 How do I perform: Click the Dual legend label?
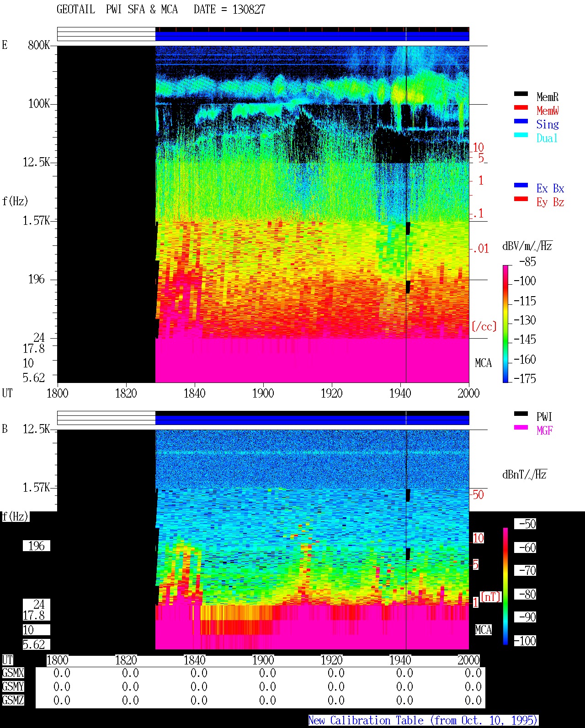click(548, 138)
